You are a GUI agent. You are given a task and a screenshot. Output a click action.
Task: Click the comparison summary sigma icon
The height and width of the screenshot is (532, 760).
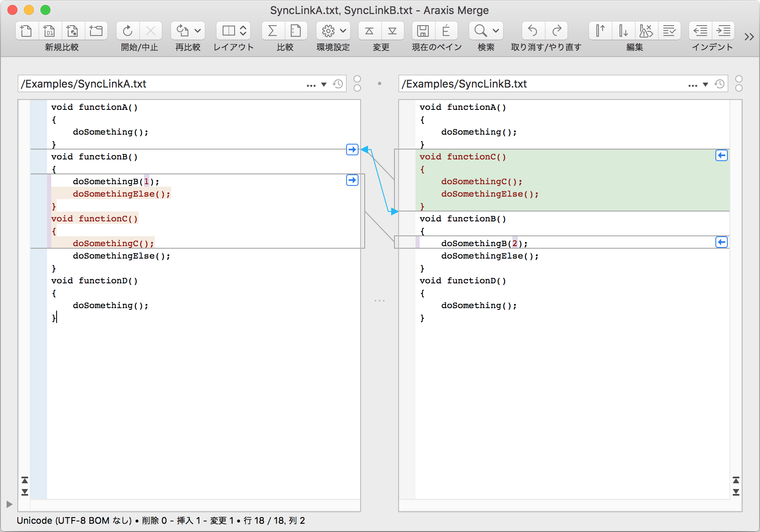click(x=273, y=31)
